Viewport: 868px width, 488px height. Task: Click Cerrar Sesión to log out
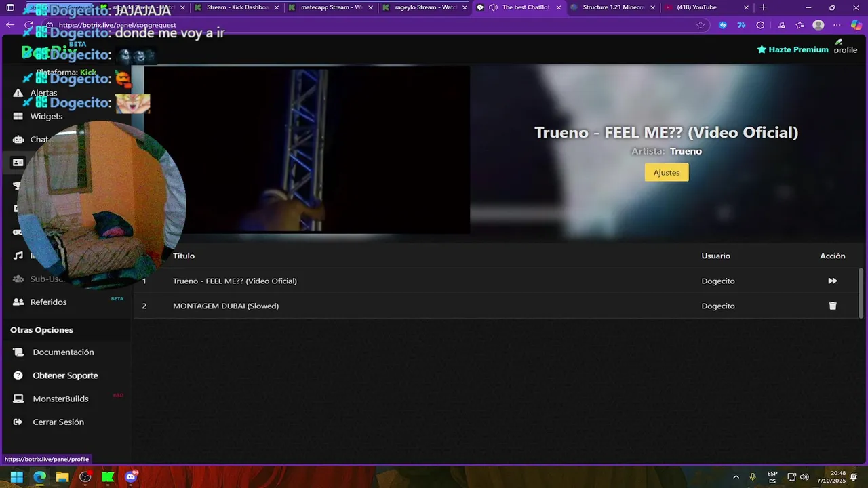[58, 422]
